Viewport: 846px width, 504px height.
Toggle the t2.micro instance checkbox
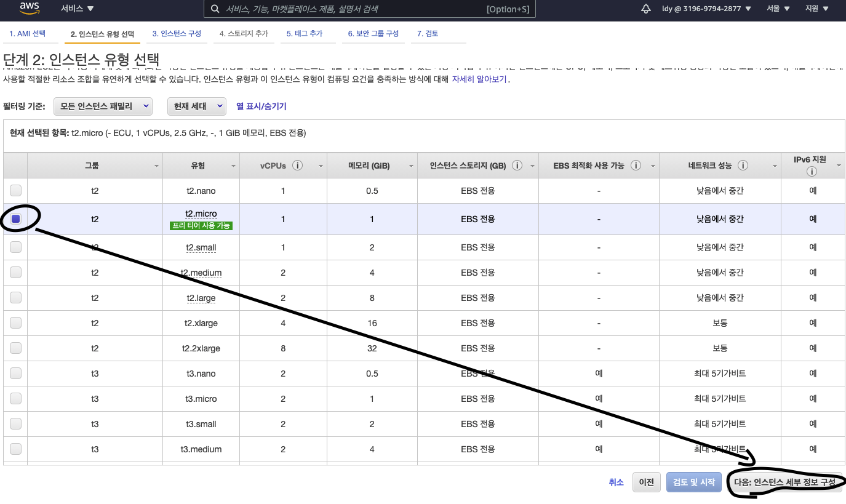coord(16,218)
